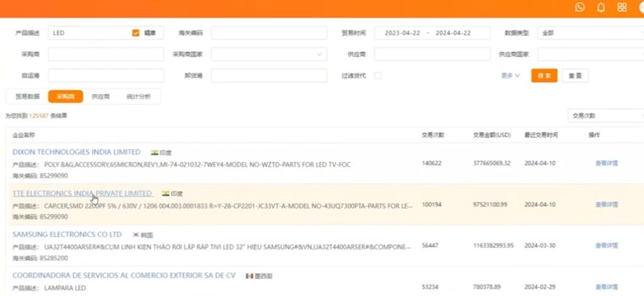Open the 数据类型 dropdown showing 全部
Screen dimensions: 644x296
591,33
